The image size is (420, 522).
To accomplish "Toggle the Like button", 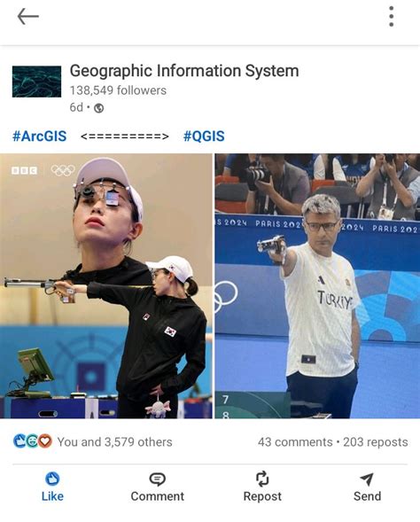I will [x=52, y=487].
